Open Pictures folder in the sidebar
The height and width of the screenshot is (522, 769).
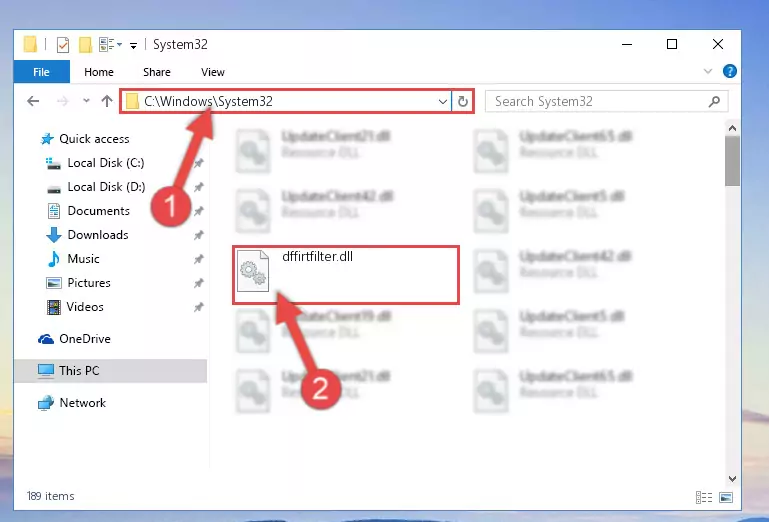point(89,283)
